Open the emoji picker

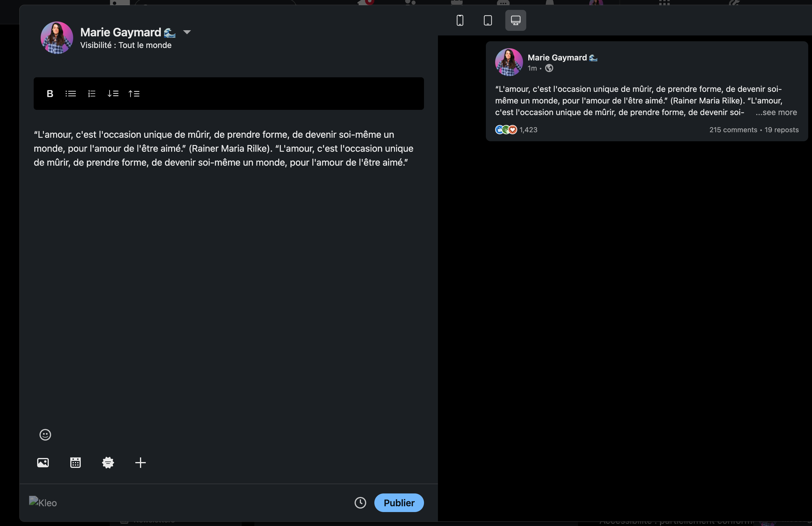pyautogui.click(x=45, y=434)
